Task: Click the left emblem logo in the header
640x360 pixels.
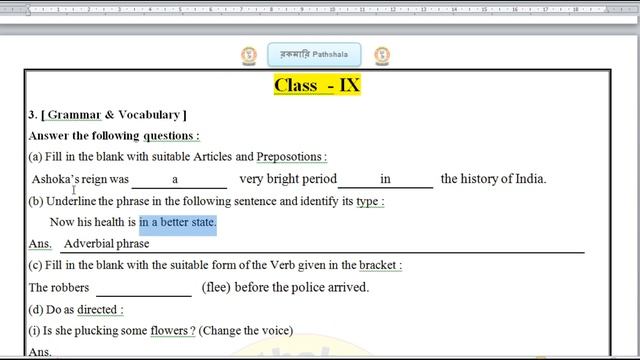Action: point(249,56)
